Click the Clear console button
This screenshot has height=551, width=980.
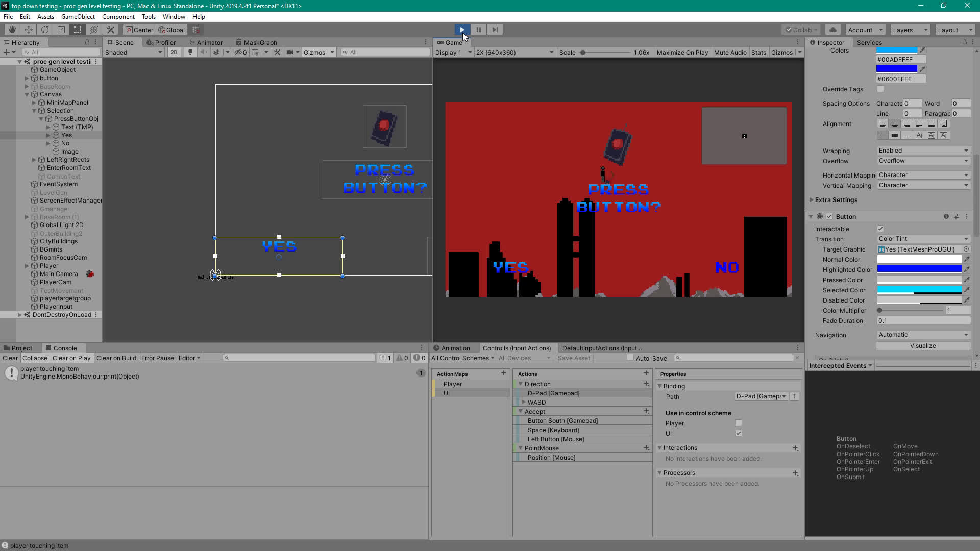(10, 358)
